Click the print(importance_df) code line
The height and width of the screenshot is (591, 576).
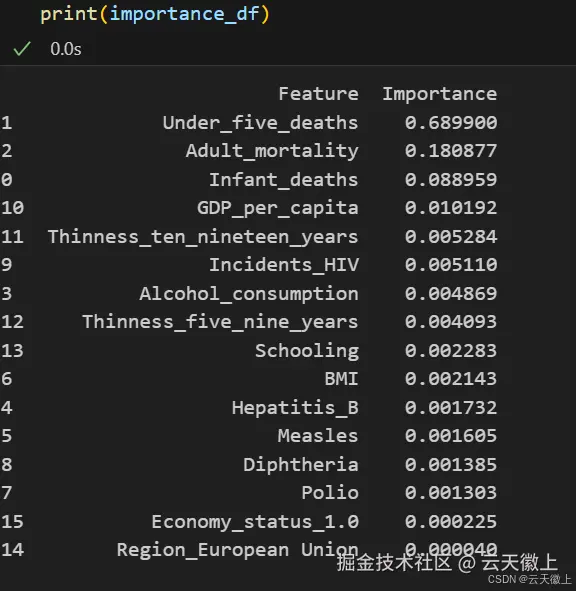[155, 15]
